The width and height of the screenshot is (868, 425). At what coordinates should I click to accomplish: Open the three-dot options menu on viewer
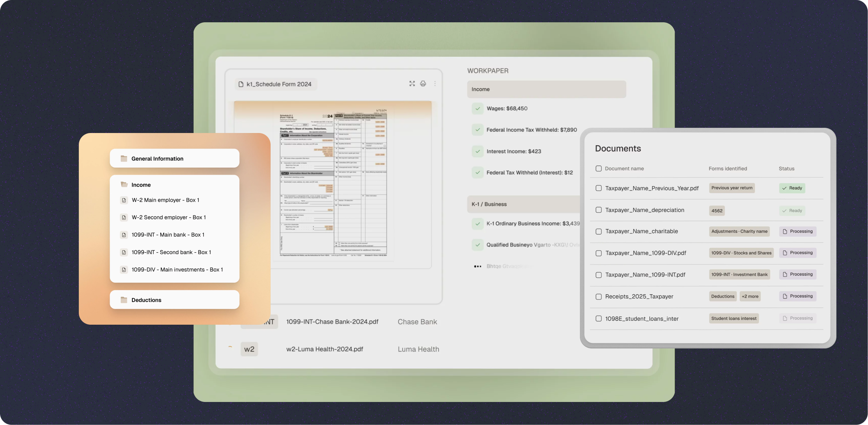tap(435, 84)
